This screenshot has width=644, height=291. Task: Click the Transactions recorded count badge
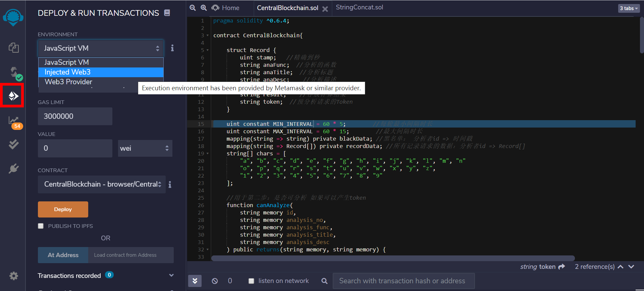pyautogui.click(x=109, y=275)
